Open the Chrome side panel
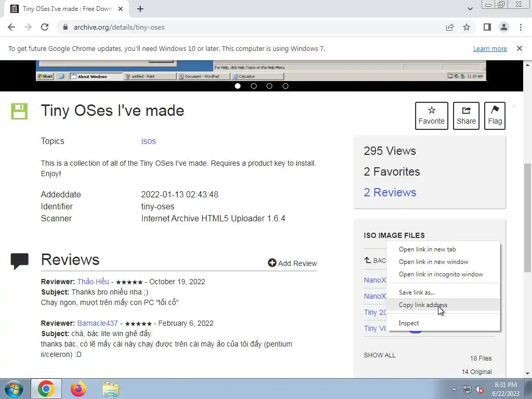 [x=487, y=27]
